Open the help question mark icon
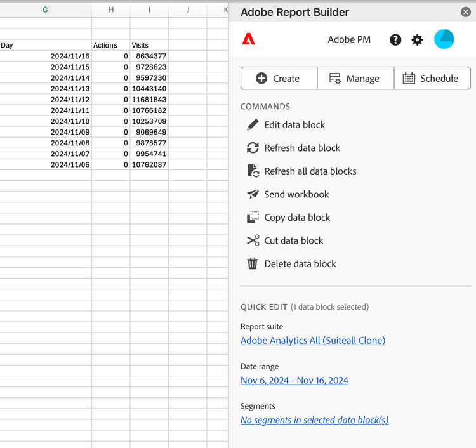The height and width of the screenshot is (448, 476). tap(395, 40)
